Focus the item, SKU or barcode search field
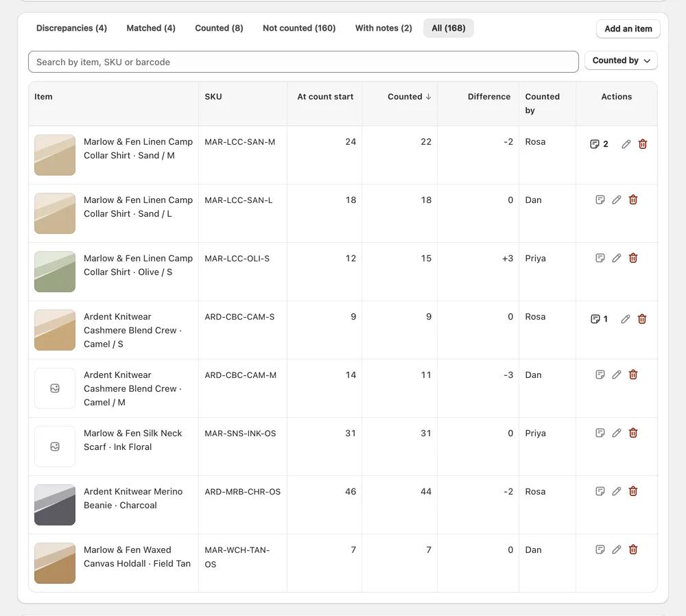 (303, 62)
